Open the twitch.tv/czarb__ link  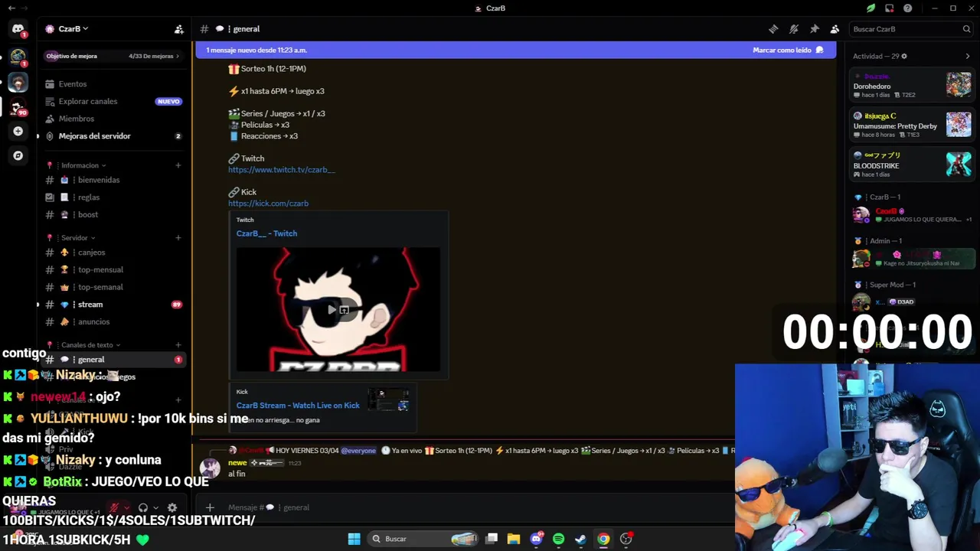[x=282, y=170]
